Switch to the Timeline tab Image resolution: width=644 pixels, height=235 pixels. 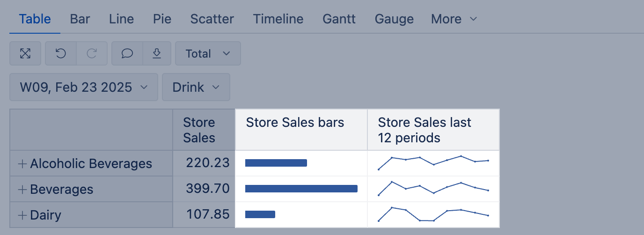[x=278, y=19]
